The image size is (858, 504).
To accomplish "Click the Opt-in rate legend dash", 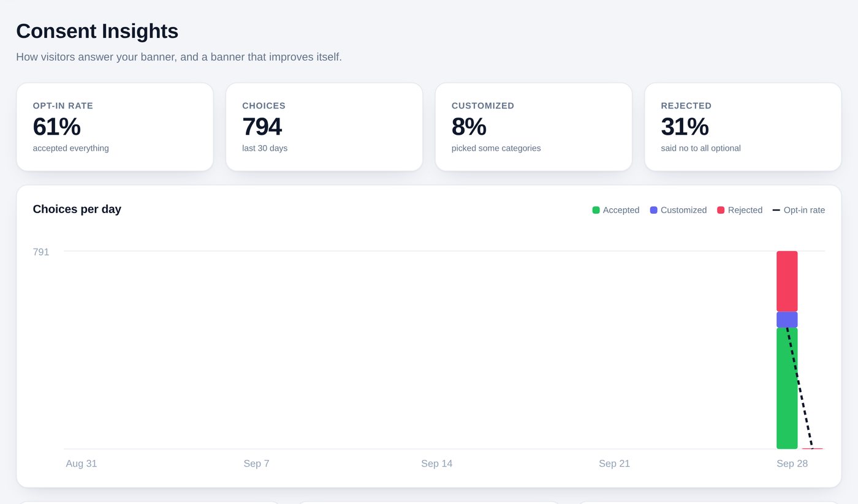I will coord(776,210).
